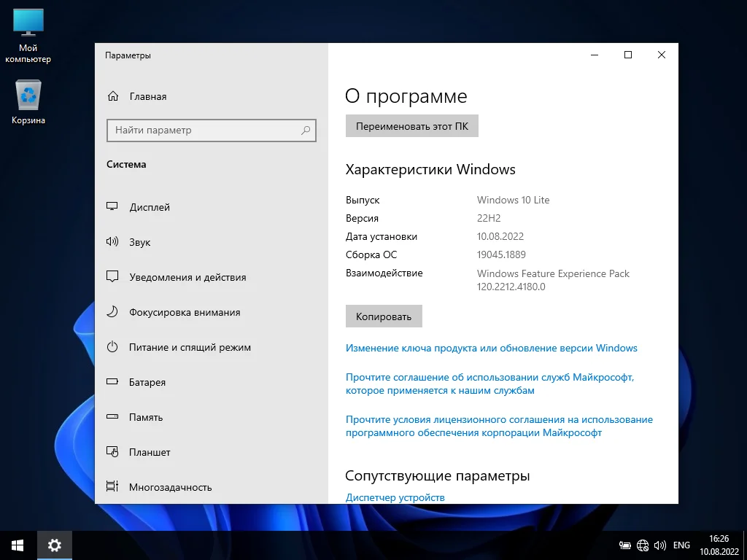Click the Батарея battery icon
The image size is (747, 560).
tap(112, 381)
